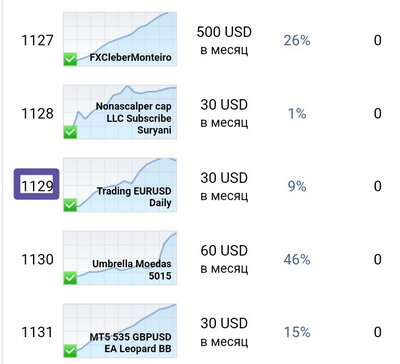Open Trading EURUSD Daily signal chart

120,185
